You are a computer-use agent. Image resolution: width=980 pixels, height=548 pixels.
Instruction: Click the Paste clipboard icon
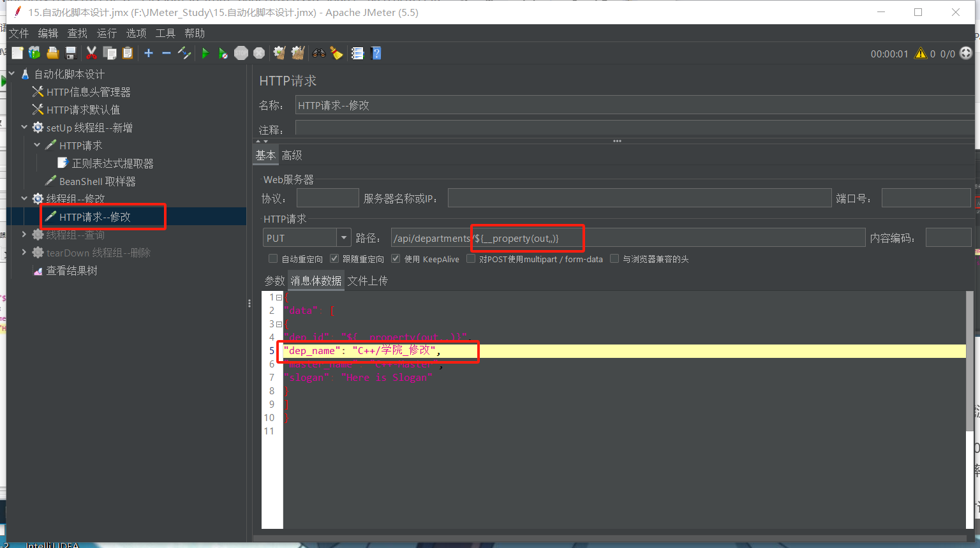pos(128,53)
